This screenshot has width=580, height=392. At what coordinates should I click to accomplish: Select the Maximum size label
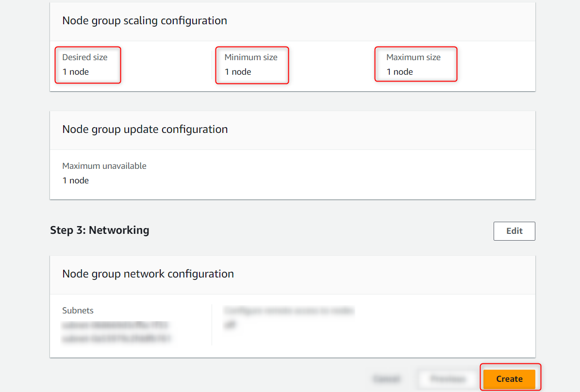[414, 57]
